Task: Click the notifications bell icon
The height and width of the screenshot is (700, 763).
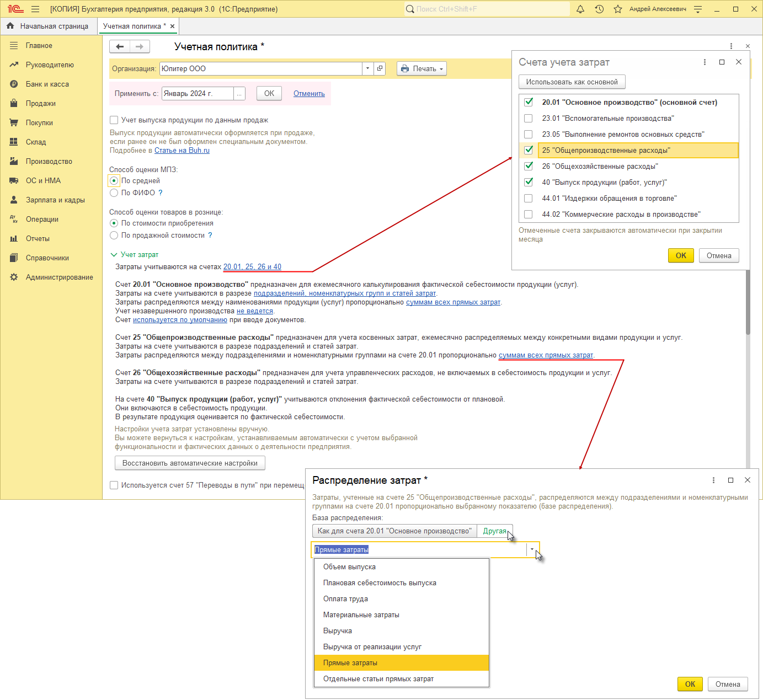Action: click(x=580, y=9)
